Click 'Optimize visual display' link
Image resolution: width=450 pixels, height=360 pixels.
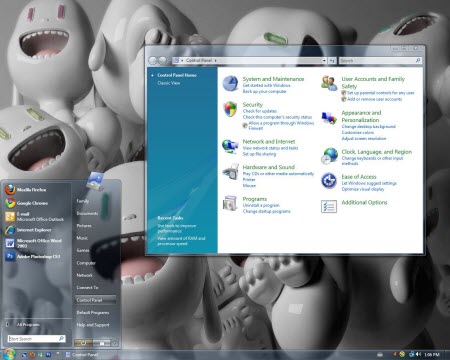point(363,189)
